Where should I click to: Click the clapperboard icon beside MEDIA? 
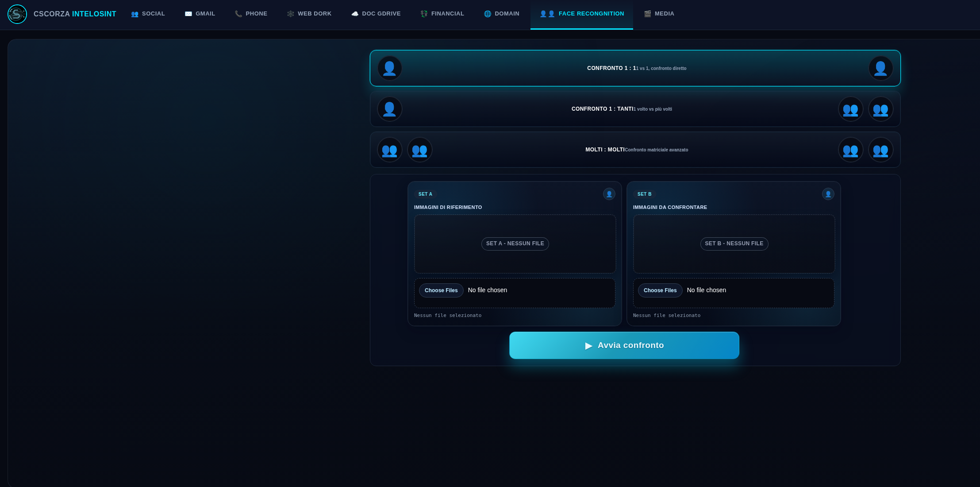coord(648,14)
